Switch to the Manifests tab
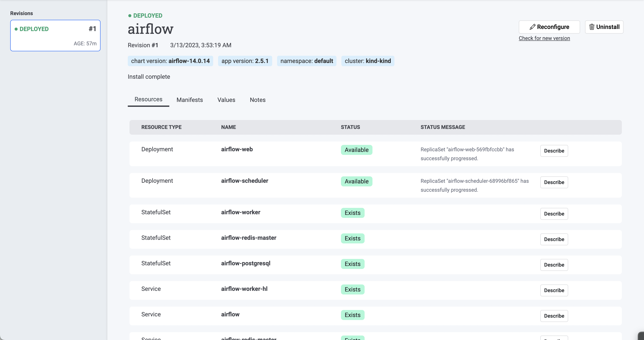The width and height of the screenshot is (644, 340). pos(190,100)
